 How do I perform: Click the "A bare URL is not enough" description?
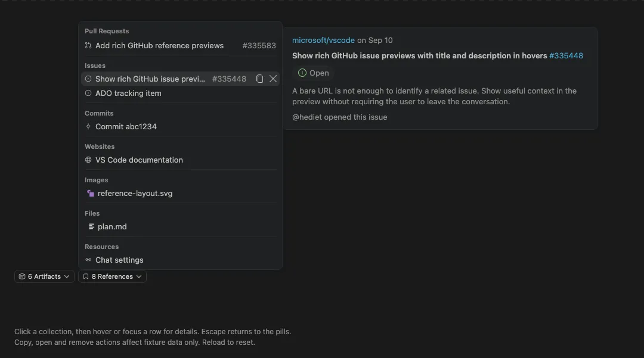coord(434,96)
